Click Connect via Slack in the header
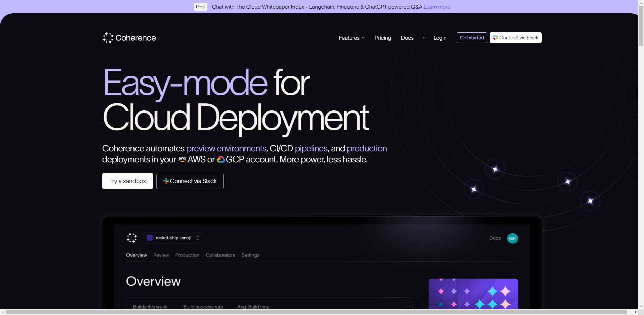This screenshot has height=315, width=644. [x=516, y=38]
